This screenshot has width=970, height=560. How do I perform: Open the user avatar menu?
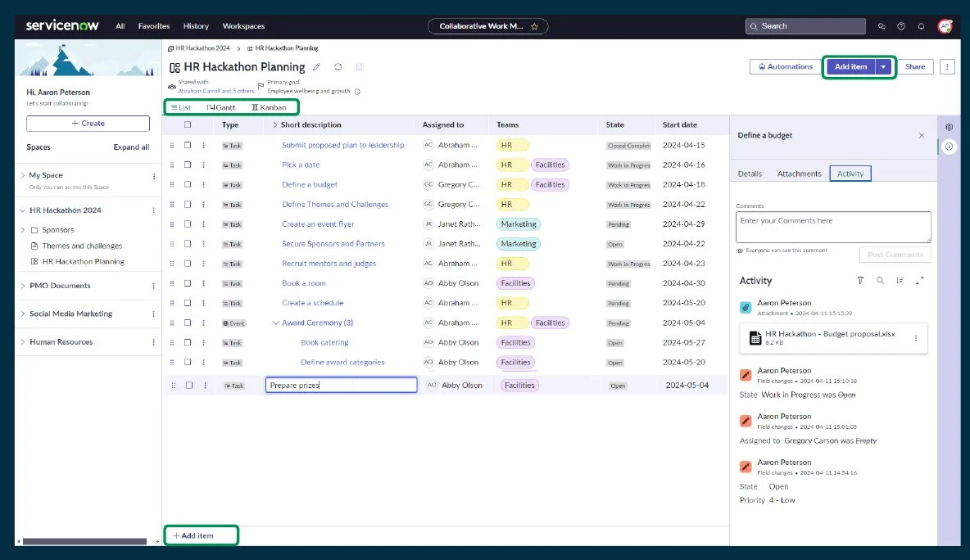click(x=945, y=26)
